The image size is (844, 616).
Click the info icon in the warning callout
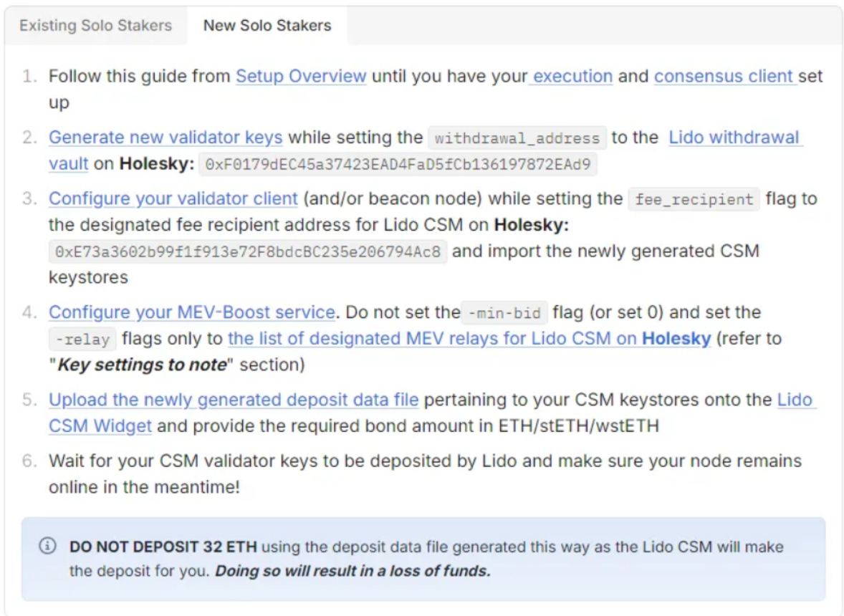47,547
